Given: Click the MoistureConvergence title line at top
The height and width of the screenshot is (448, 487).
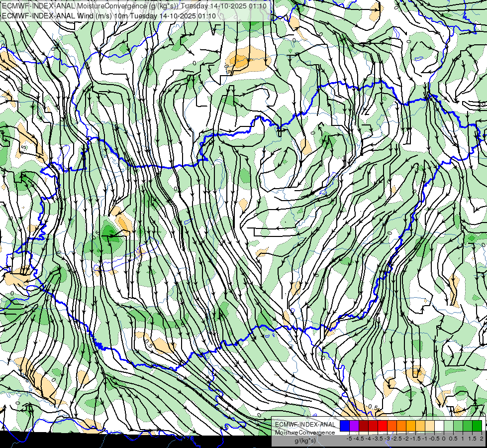Looking at the screenshot, I should tap(134, 6).
